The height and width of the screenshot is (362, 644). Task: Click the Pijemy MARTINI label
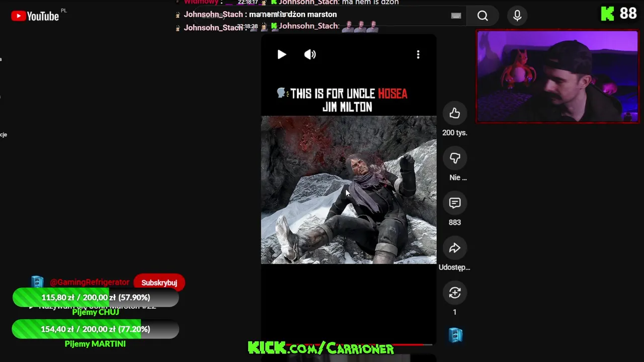[95, 344]
